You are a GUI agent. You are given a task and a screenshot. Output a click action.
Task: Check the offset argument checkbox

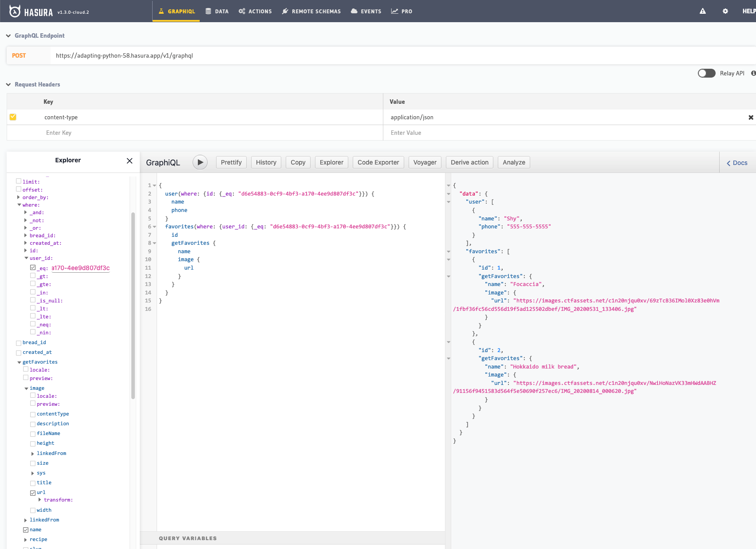[x=19, y=189]
